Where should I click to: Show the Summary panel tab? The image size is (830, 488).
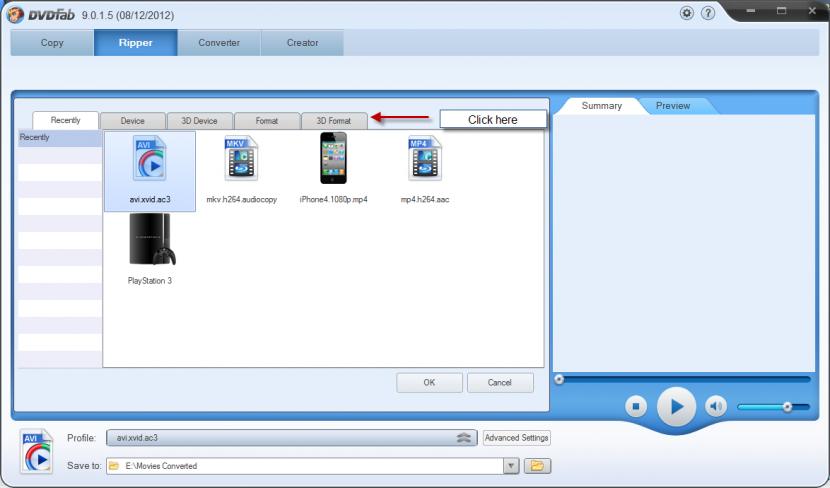[601, 106]
